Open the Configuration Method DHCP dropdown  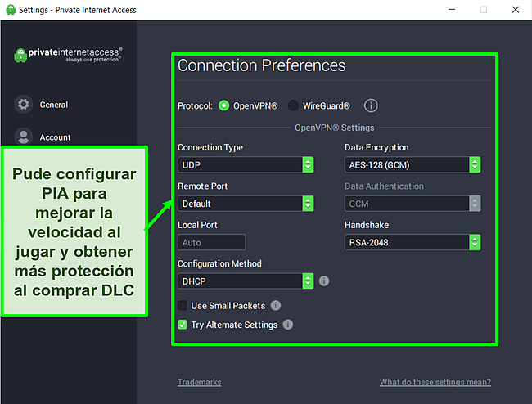coord(246,281)
